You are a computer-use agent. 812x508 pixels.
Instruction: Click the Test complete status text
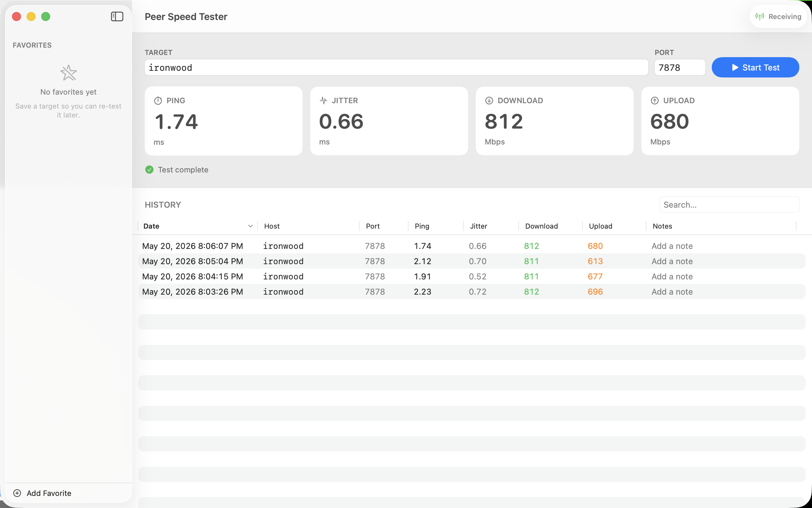tap(183, 170)
